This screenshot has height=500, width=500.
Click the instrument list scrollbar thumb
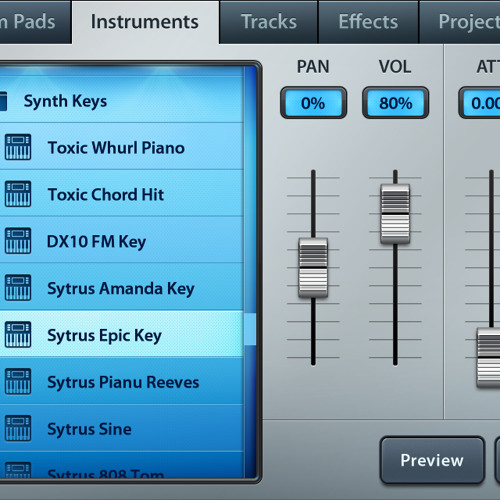[250, 329]
